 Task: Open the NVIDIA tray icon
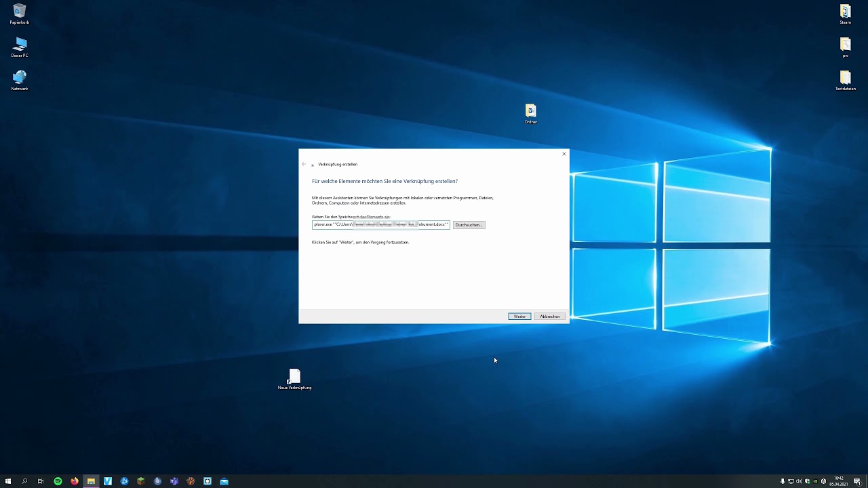click(815, 481)
